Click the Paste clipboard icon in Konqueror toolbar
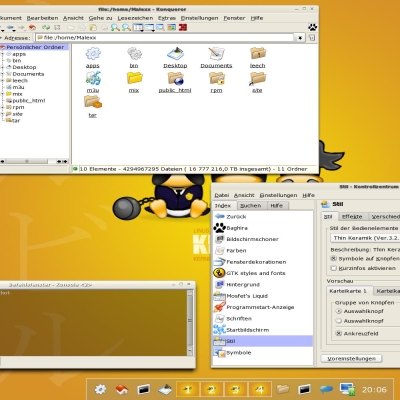 point(93,28)
